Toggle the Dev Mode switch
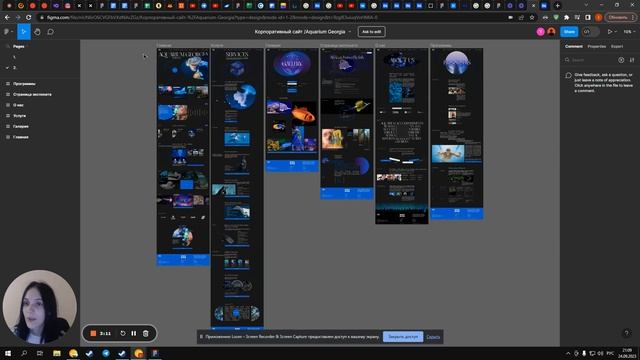The image size is (640, 360). (590, 31)
